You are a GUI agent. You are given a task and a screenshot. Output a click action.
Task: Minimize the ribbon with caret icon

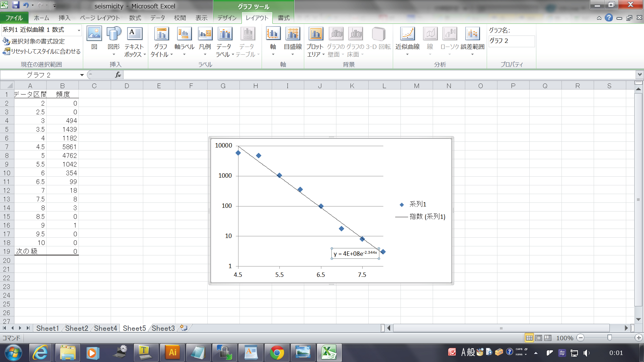(x=599, y=18)
